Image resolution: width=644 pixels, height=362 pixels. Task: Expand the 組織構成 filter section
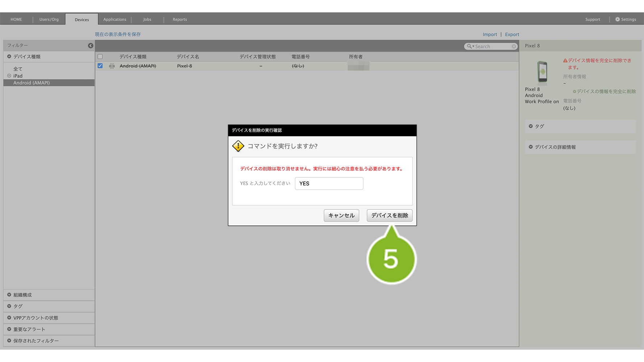pos(49,295)
